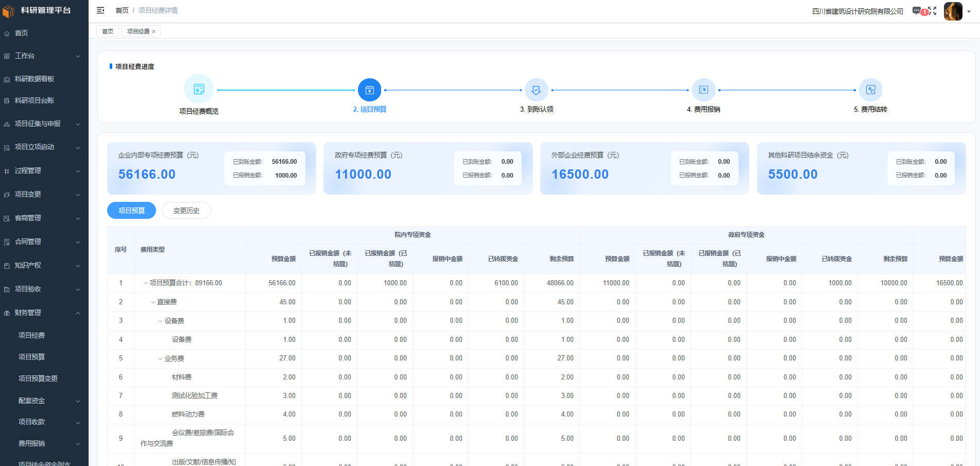Select the 费用结转 step icon
The image size is (980, 466).
point(871,90)
